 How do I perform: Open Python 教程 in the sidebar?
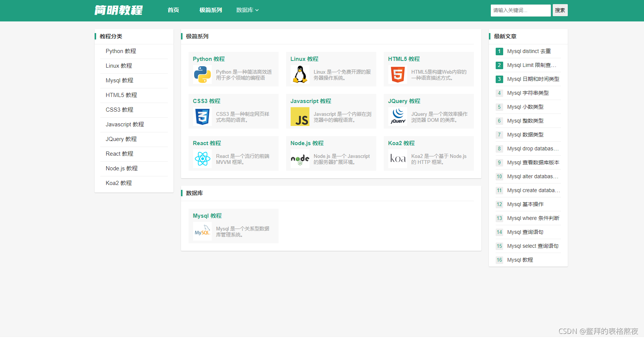[x=121, y=51]
